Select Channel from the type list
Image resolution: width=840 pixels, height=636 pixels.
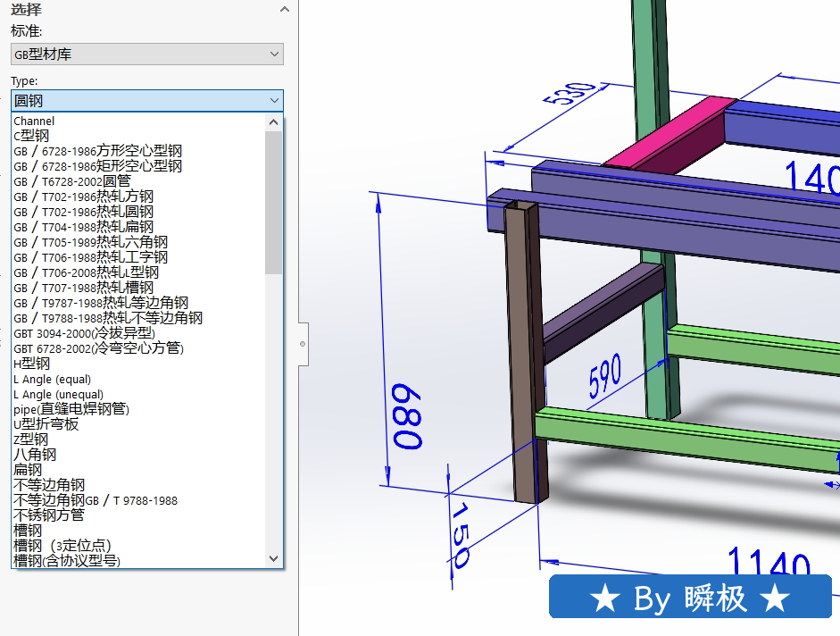pos(34,121)
